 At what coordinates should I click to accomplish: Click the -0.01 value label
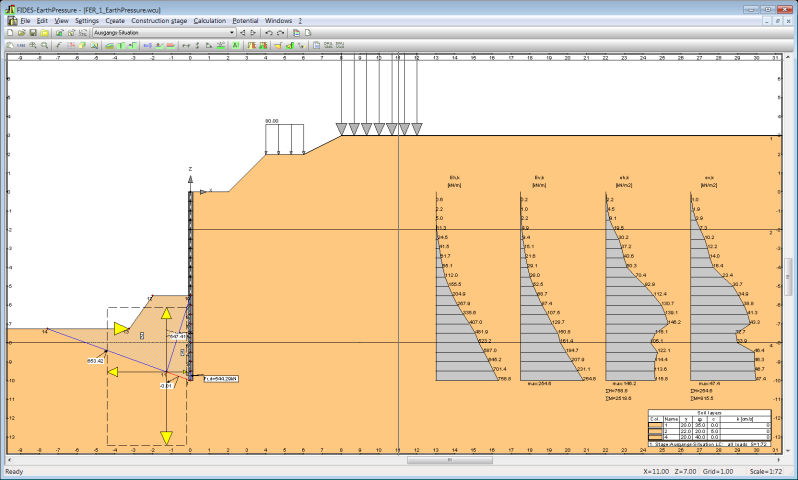[x=166, y=386]
